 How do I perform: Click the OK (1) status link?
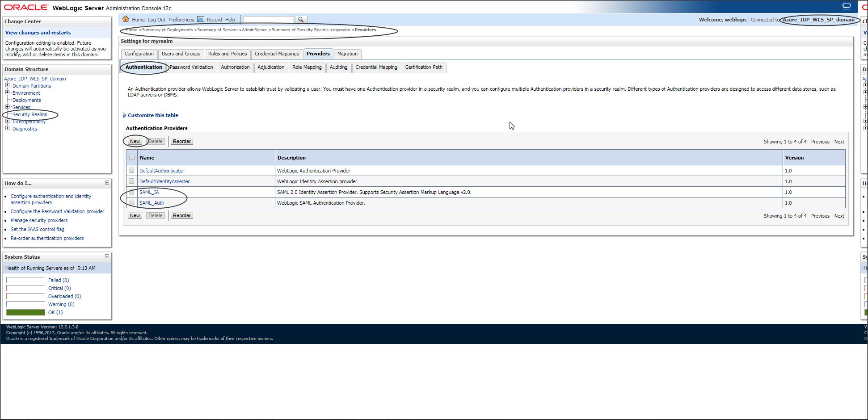(55, 312)
